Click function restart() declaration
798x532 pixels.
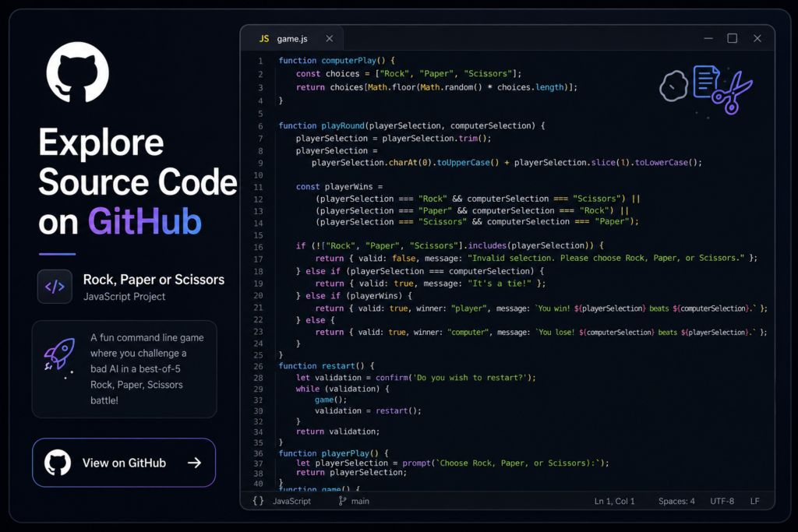tap(327, 365)
